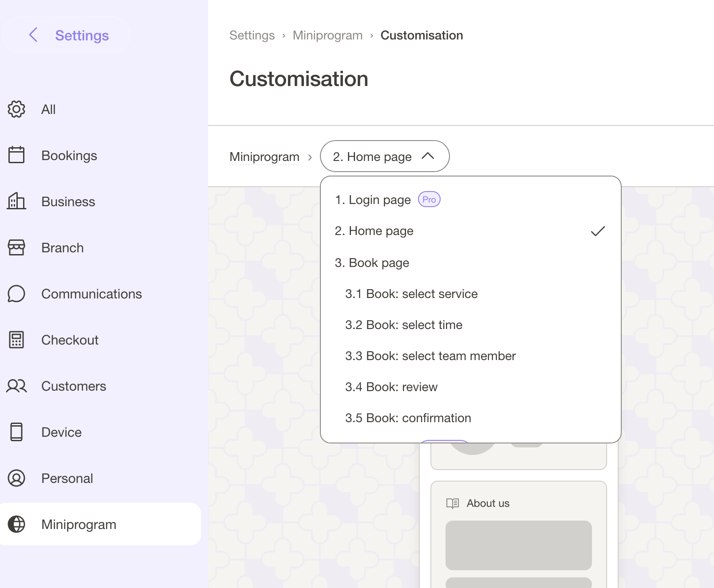Select '3.2 Book: select time'
The height and width of the screenshot is (588, 714).
coord(470,325)
